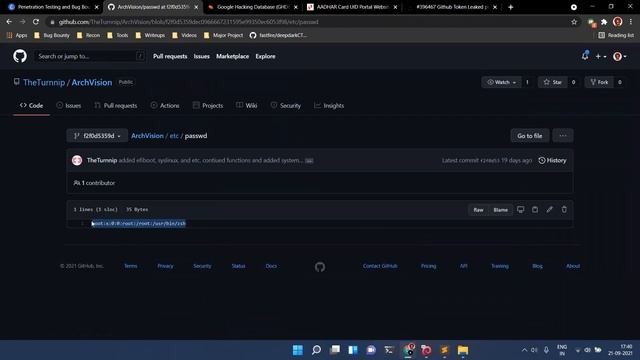Open the Wiki tab
This screenshot has height=360, width=640.
[247, 105]
